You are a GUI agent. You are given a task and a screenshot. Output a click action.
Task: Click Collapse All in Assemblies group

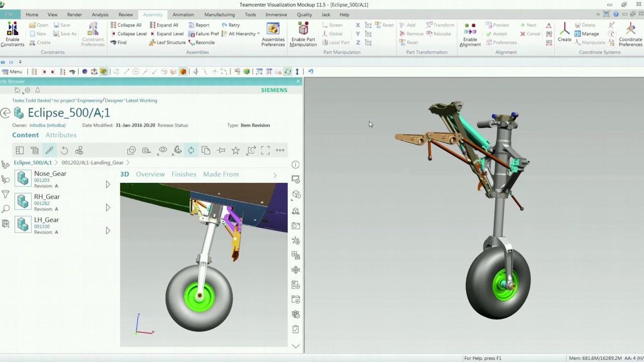click(x=126, y=25)
